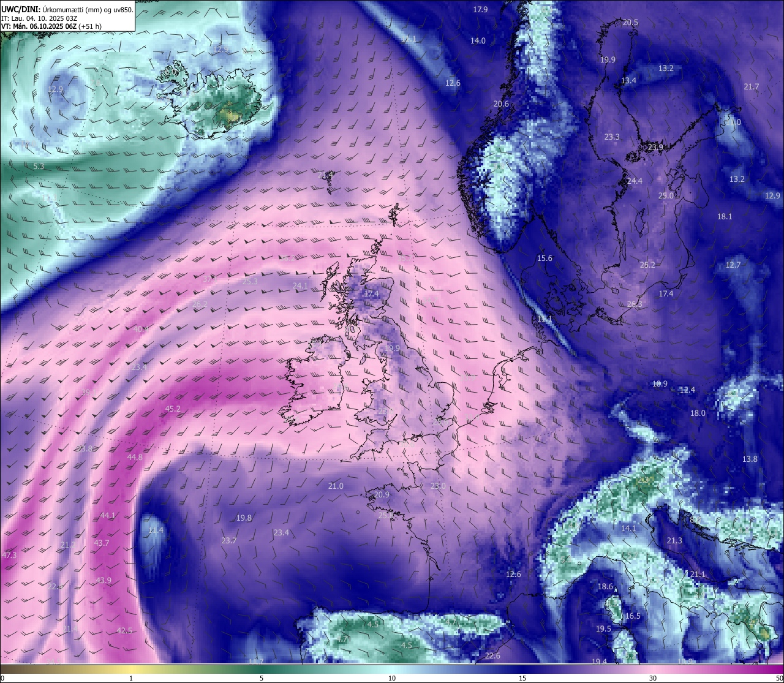
Task: Click the 20.9 value near Brittany
Action: [382, 495]
